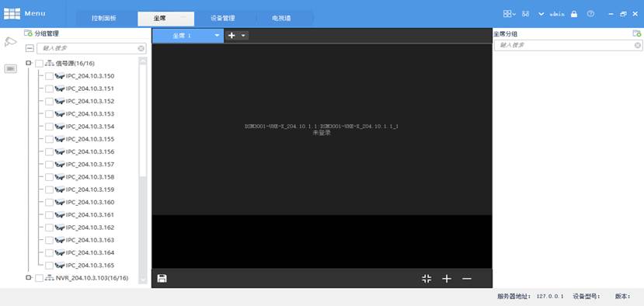Click the tree list vertical scrollbar

click(143, 169)
